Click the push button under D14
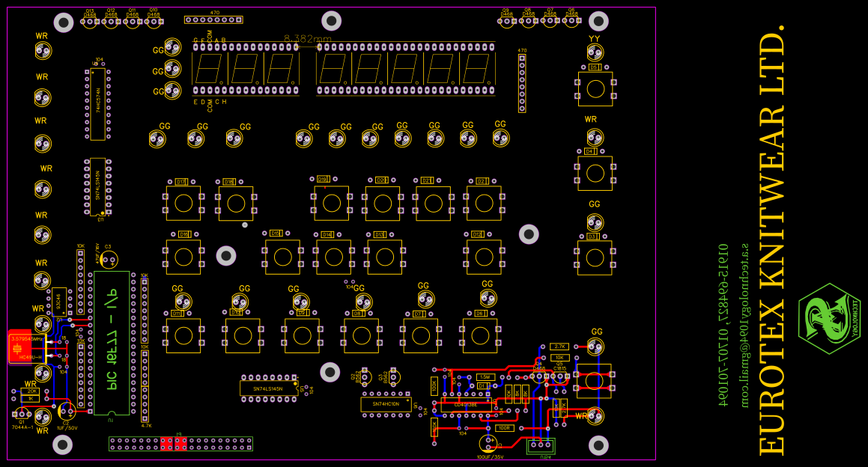This screenshot has width=868, height=467. click(x=333, y=257)
